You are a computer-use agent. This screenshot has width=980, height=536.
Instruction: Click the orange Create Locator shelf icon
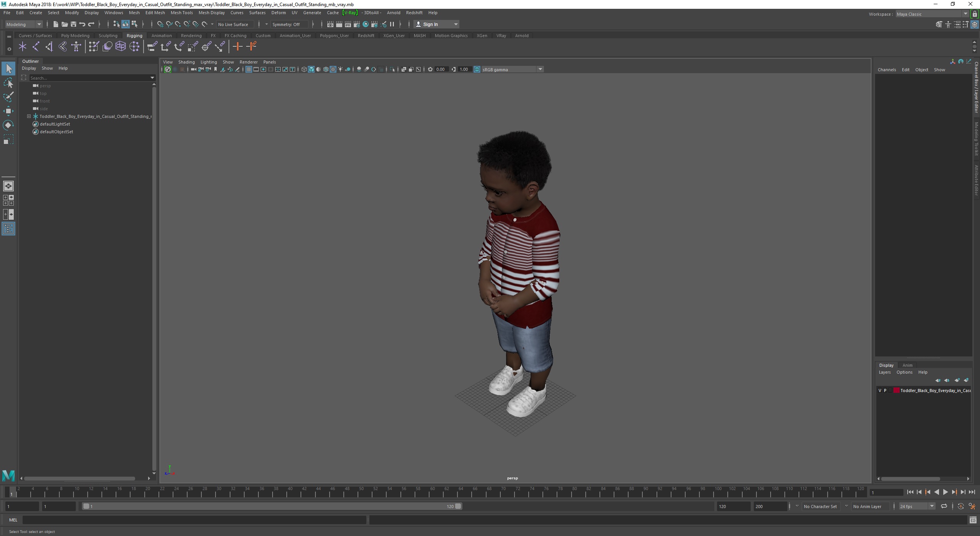tap(237, 47)
